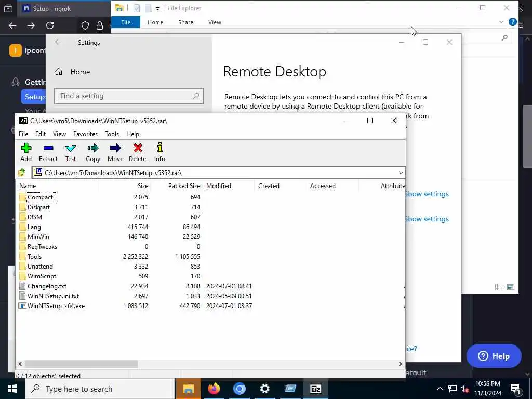Click the Find a setting search box
This screenshot has width=532, height=399.
129,96
